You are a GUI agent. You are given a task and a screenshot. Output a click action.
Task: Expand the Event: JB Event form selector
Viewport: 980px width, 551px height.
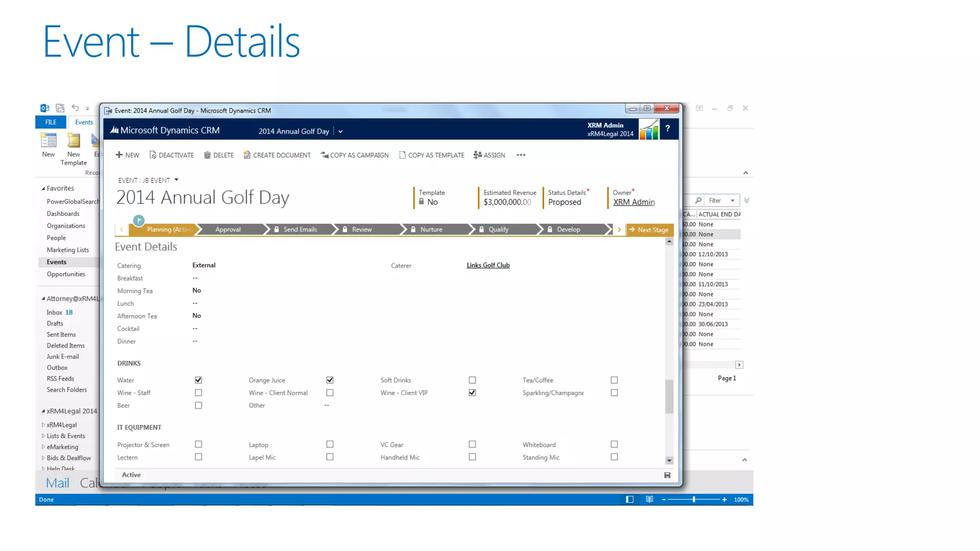click(177, 180)
